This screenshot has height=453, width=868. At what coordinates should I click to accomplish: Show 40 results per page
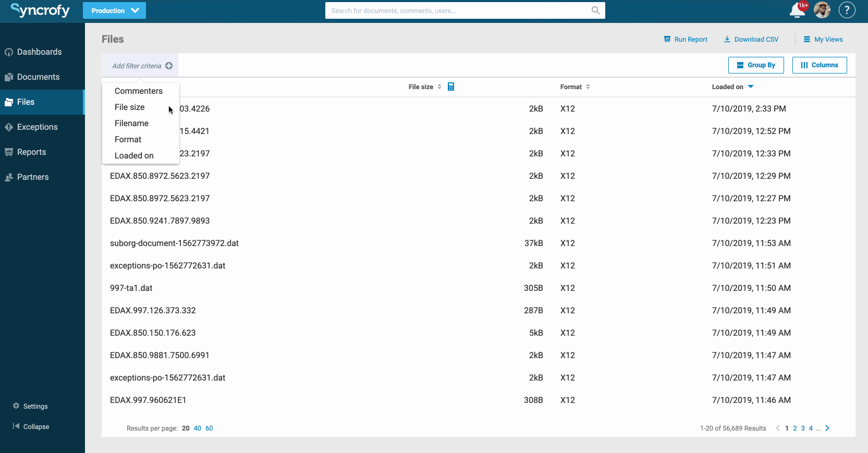198,428
